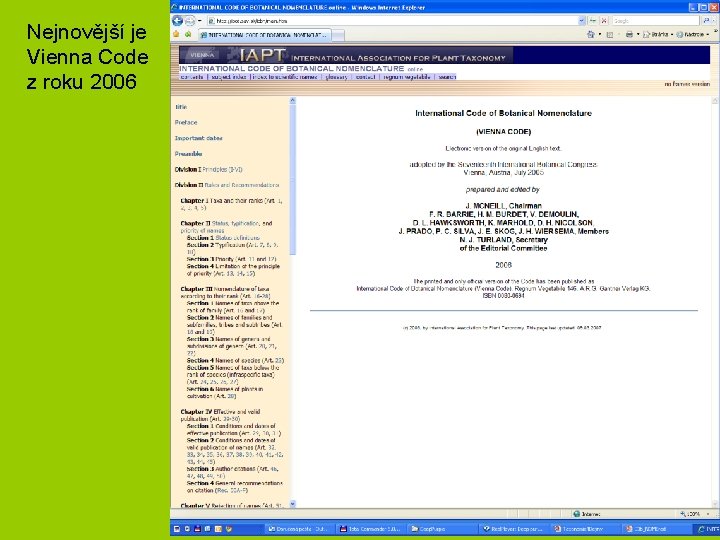Image resolution: width=720 pixels, height=540 pixels.
Task: Open a new blank browser tab
Action: [338, 35]
